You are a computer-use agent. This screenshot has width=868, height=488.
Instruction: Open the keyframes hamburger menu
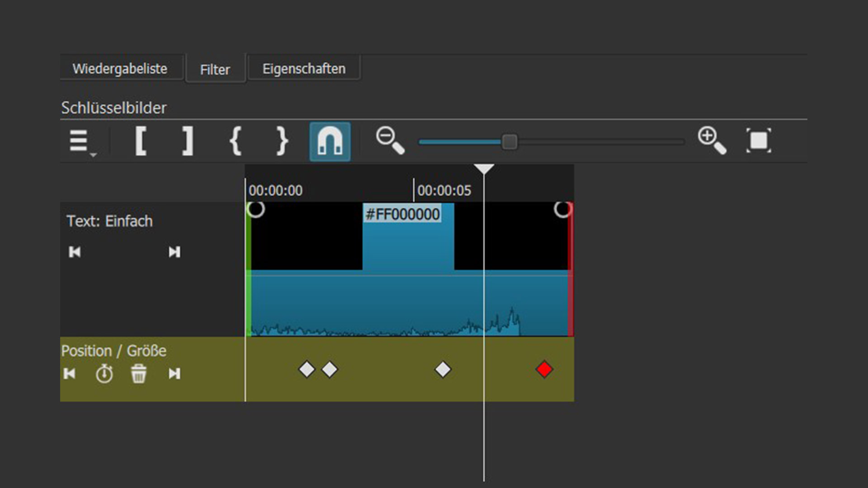[80, 141]
